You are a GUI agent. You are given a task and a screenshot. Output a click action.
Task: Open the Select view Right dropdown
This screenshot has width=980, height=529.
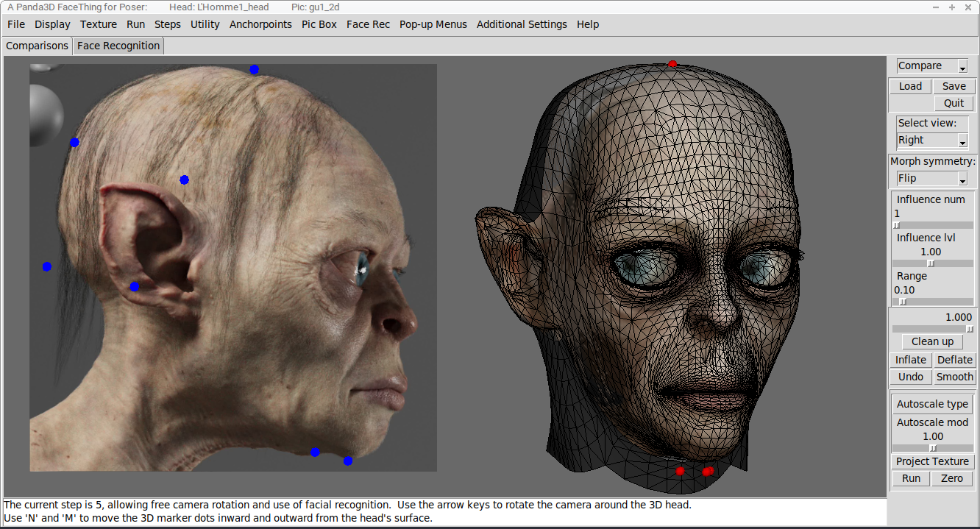932,140
